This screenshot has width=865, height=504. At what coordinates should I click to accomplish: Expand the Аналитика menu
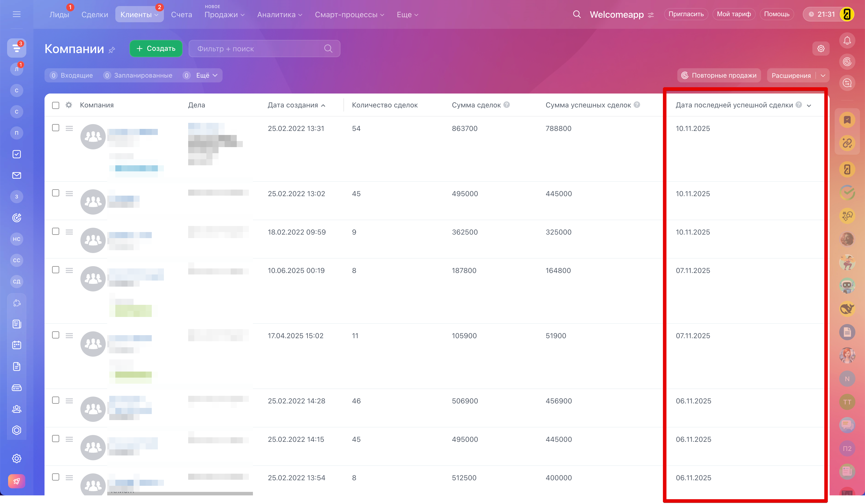(x=279, y=15)
